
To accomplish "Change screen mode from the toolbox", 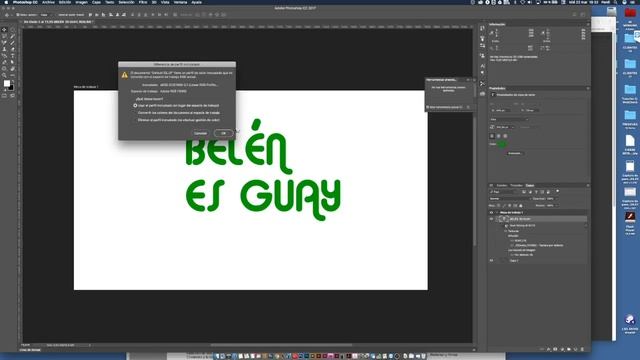I will click(12, 96).
